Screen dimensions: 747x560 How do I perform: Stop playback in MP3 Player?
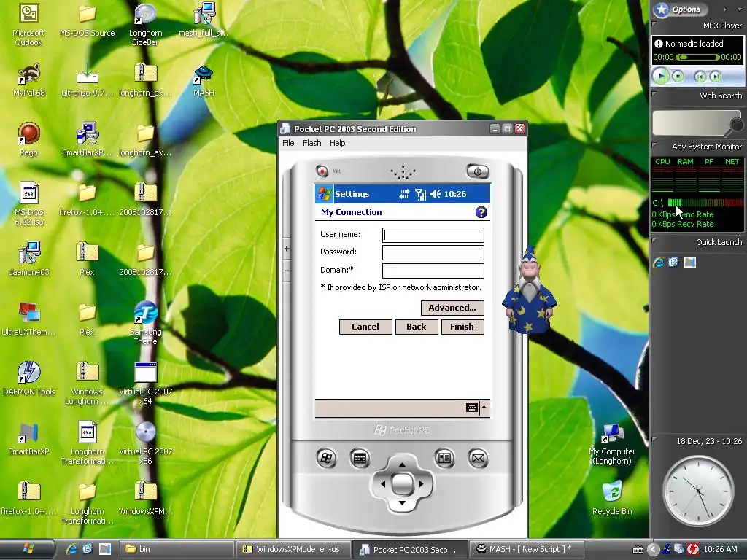pos(678,76)
